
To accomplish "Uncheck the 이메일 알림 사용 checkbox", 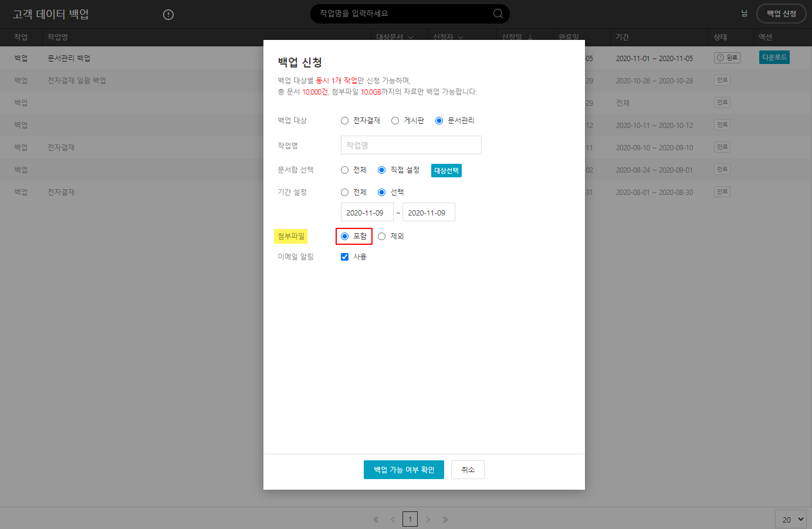I will click(x=345, y=257).
